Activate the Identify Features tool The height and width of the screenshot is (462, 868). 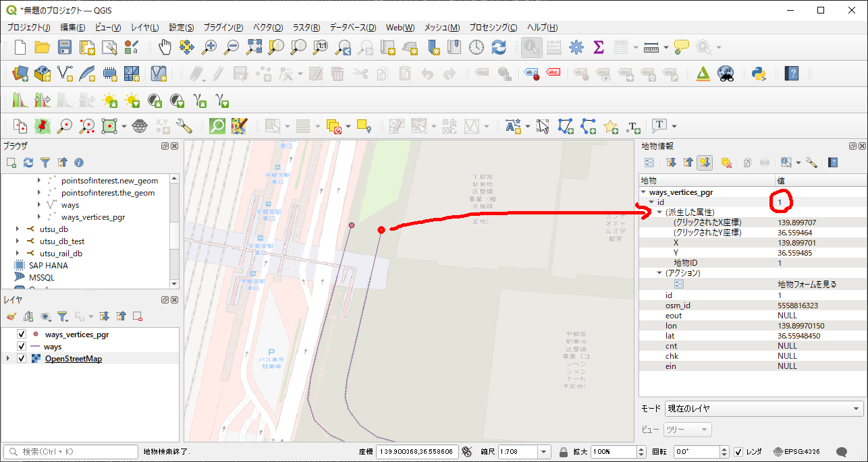click(x=532, y=47)
